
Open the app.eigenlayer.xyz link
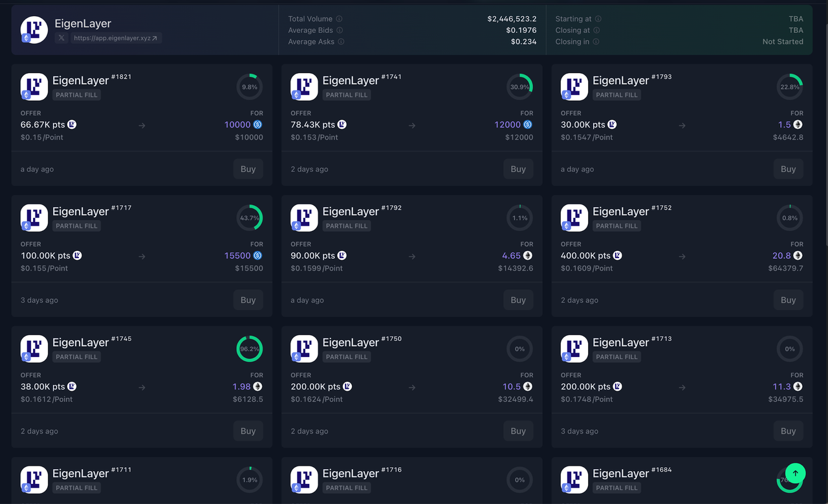click(x=116, y=38)
